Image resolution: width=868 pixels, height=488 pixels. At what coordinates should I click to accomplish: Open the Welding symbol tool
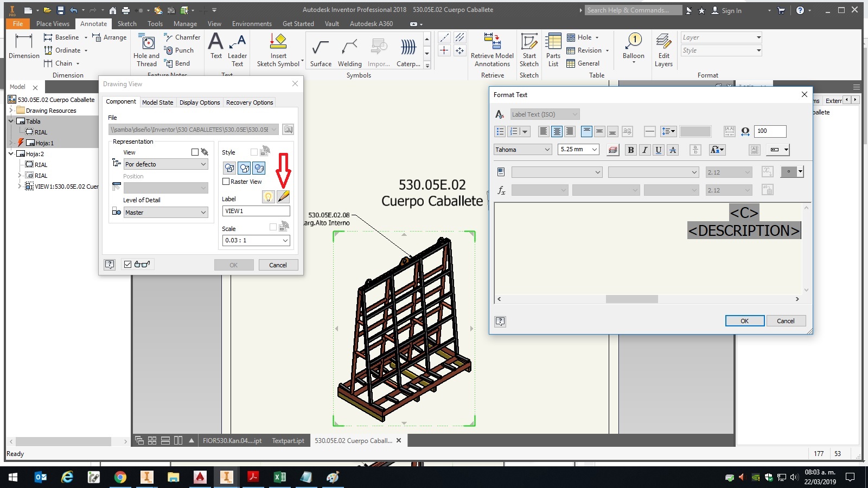(x=349, y=49)
